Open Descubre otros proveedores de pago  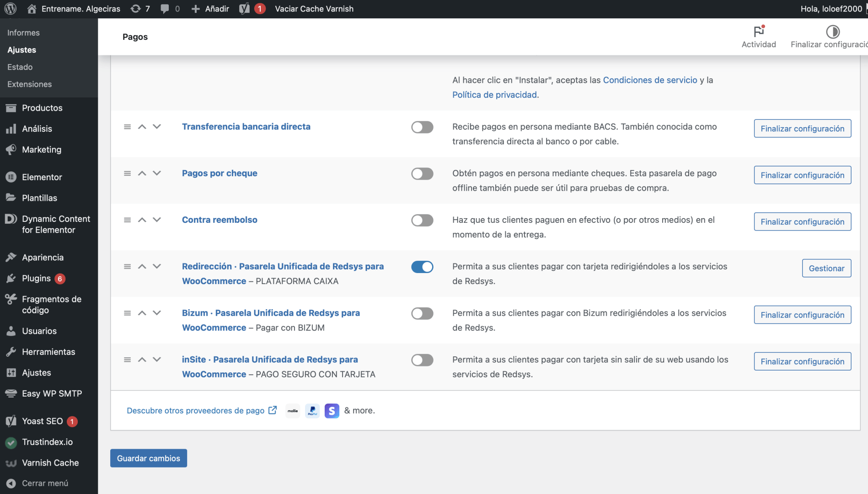[202, 411]
